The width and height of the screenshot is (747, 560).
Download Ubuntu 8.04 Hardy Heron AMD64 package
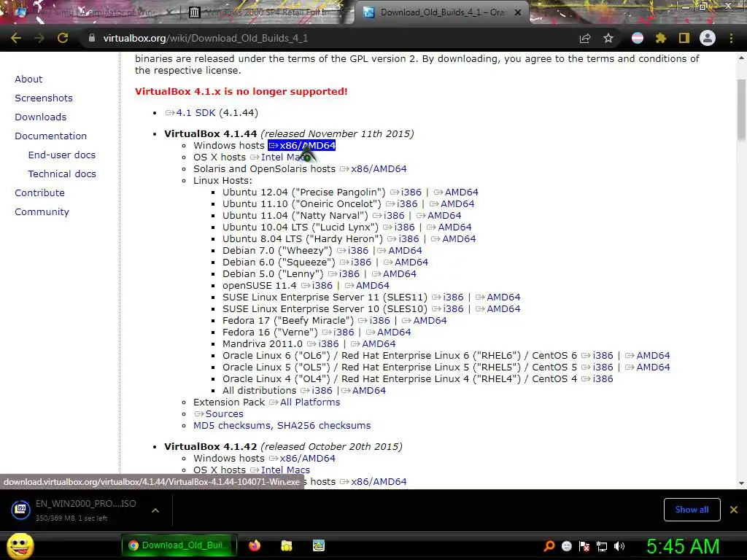point(454,239)
